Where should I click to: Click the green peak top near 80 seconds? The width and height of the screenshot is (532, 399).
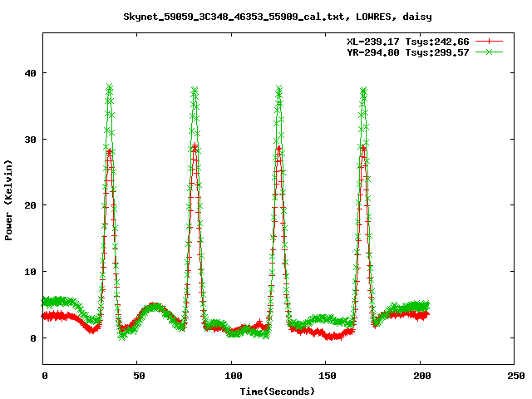[195, 91]
